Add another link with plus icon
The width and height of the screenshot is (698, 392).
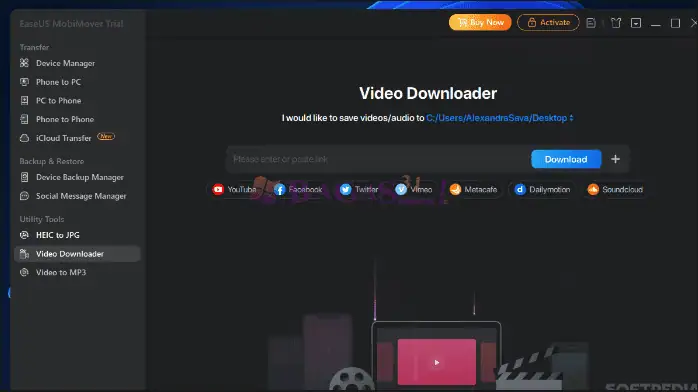[x=615, y=159]
